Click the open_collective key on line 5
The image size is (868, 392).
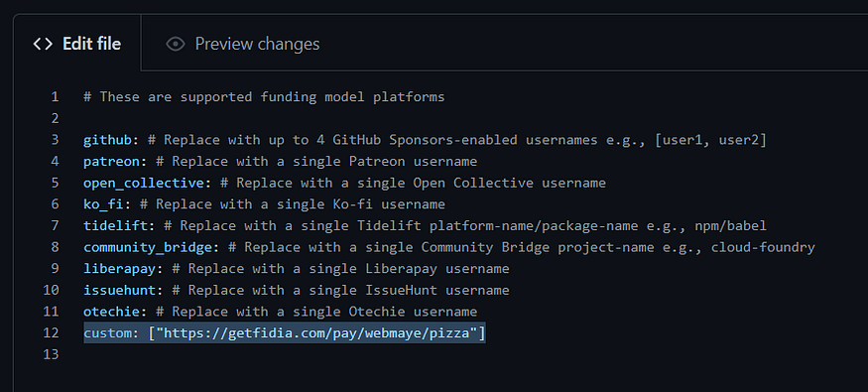click(144, 183)
